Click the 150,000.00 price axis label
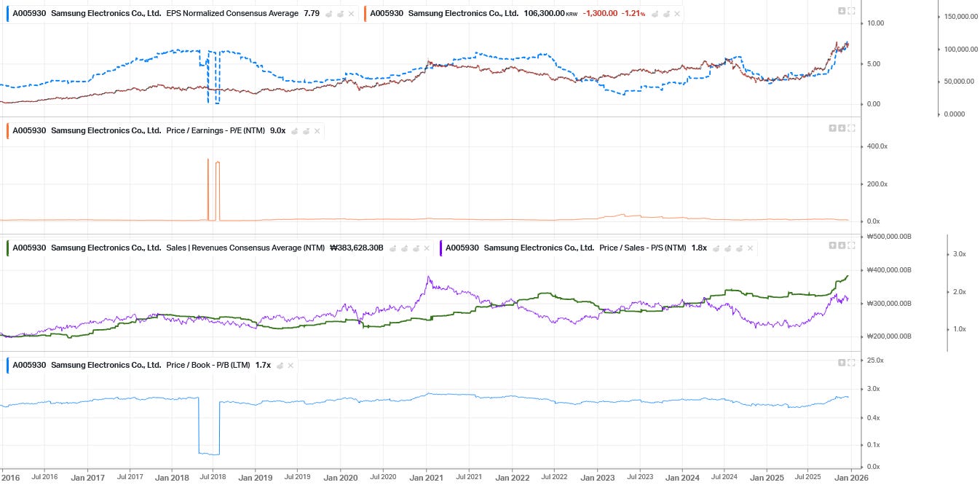The height and width of the screenshot is (485, 980). (960, 16)
